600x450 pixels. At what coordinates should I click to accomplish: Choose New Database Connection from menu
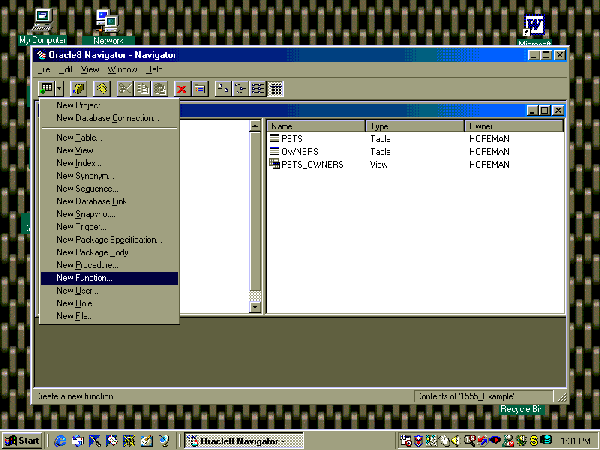coord(109,118)
